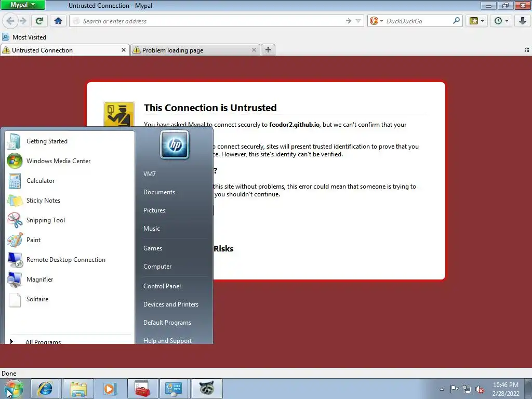Open the Pictures library

pos(174,210)
